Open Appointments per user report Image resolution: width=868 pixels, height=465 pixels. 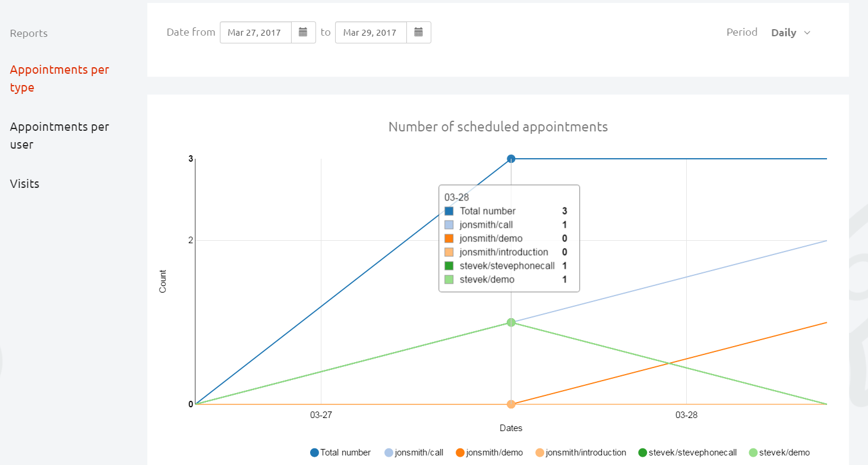tap(59, 136)
